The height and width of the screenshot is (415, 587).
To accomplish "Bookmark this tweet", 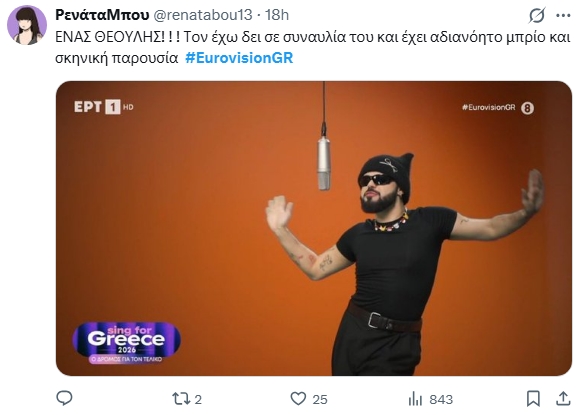I will 533,399.
